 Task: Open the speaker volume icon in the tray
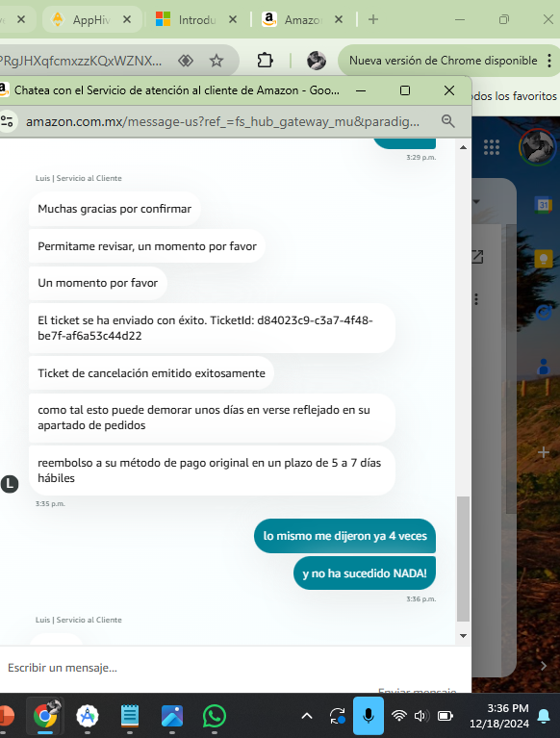pyautogui.click(x=421, y=716)
